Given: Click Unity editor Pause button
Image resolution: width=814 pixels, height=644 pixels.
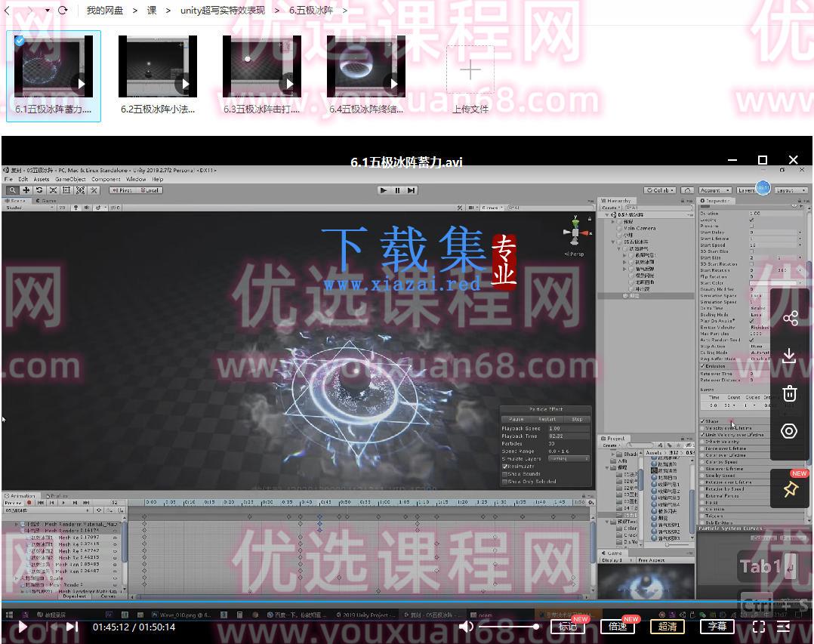Looking at the screenshot, I should click(x=397, y=190).
